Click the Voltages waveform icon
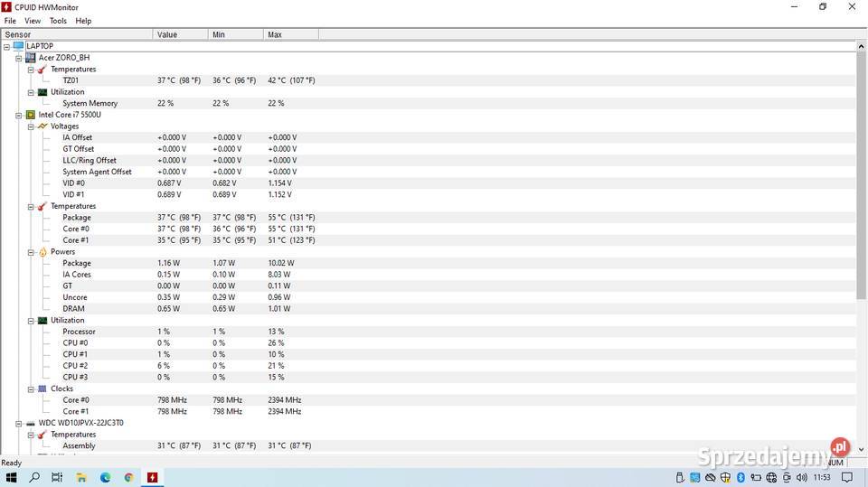 (42, 126)
